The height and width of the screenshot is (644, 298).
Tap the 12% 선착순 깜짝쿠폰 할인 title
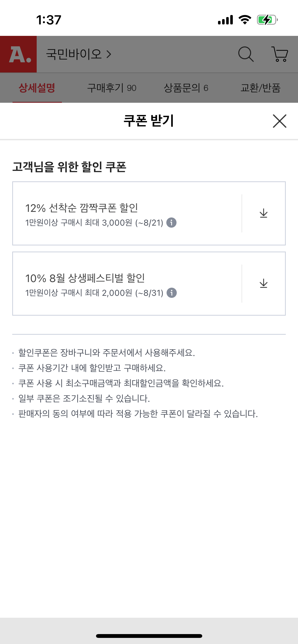(x=82, y=208)
